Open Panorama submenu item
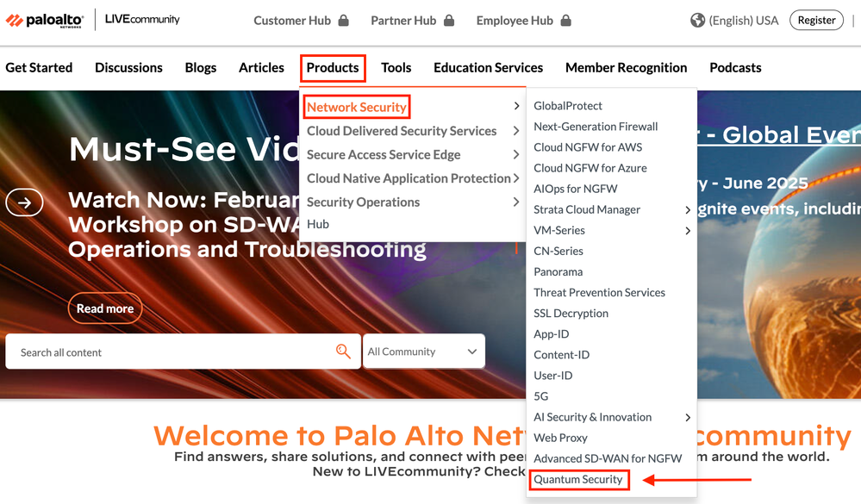 (x=558, y=271)
